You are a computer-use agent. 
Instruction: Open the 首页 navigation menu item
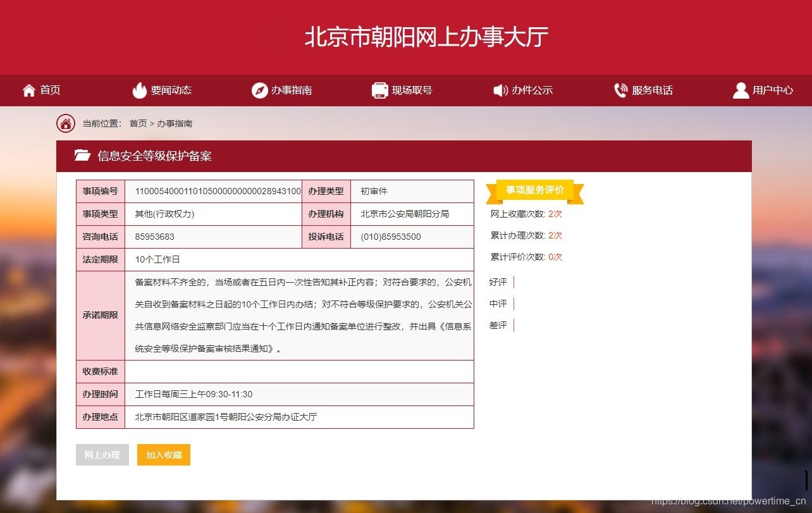[x=51, y=90]
